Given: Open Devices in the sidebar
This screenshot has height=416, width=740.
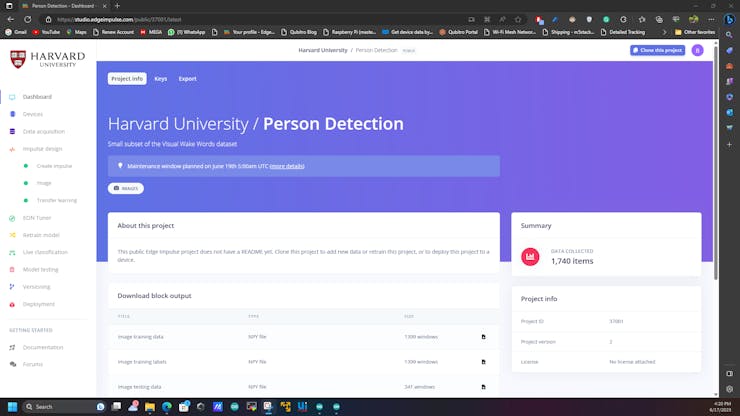Looking at the screenshot, I should (33, 114).
